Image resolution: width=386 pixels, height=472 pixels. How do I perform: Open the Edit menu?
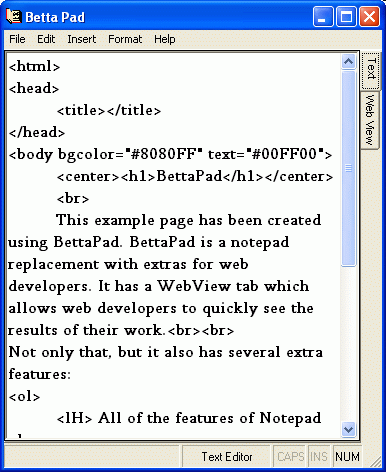pyautogui.click(x=46, y=39)
